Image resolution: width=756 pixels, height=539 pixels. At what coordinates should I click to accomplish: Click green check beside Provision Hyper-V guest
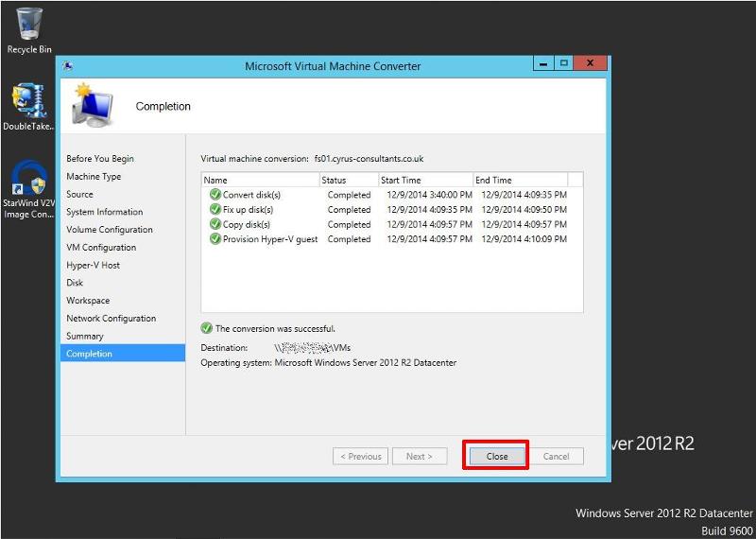tap(215, 239)
